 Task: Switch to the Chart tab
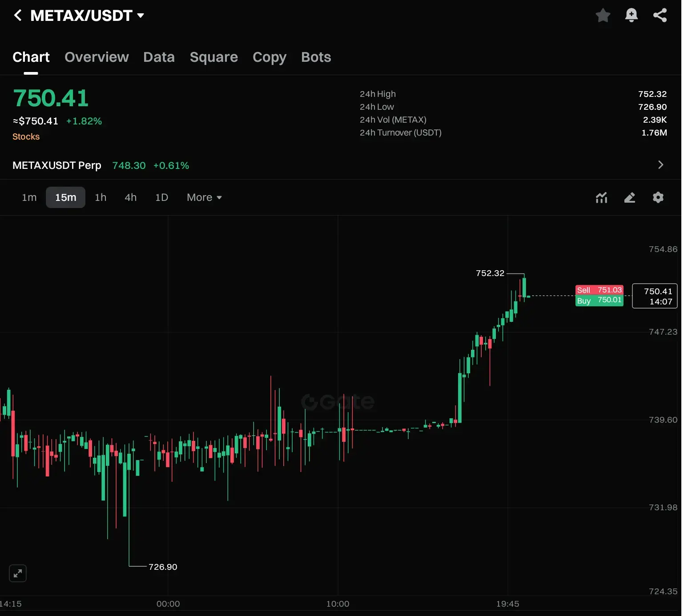(31, 57)
